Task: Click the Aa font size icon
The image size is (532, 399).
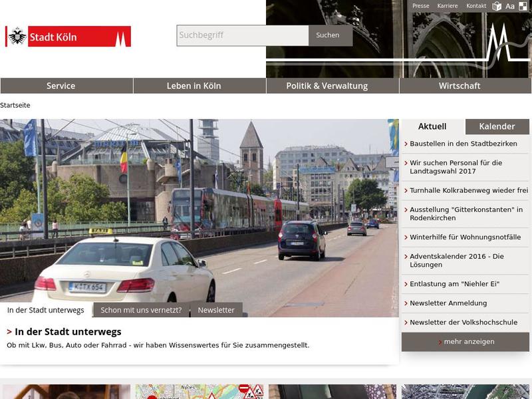Action: coord(510,6)
